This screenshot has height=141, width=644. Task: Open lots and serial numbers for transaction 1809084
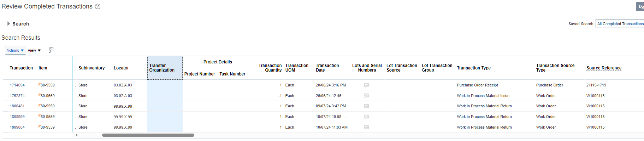pos(366,127)
